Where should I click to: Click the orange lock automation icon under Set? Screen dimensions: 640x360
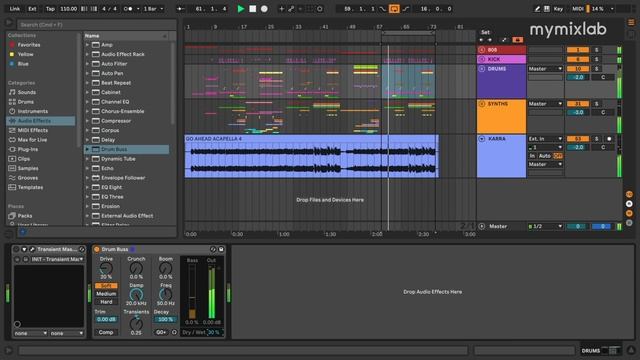tap(517, 40)
